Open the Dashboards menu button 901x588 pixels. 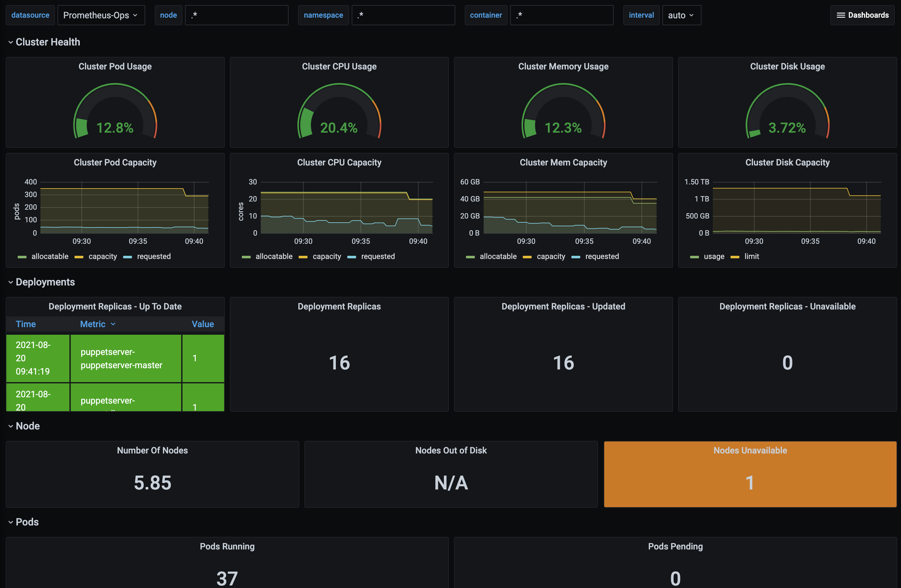tap(862, 15)
